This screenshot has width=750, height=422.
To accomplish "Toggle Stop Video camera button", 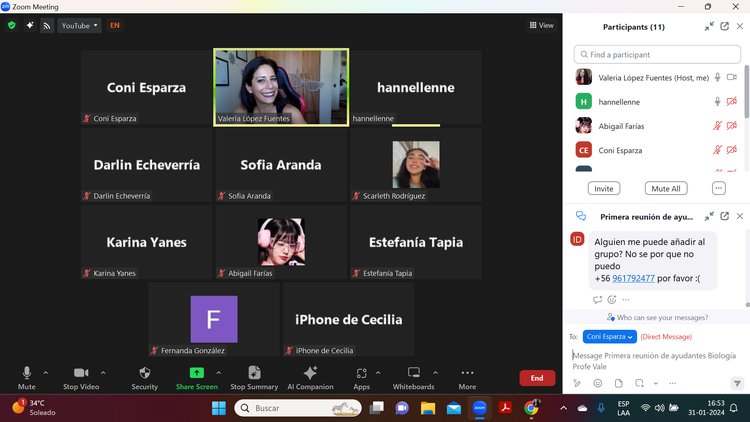I will 81,373.
